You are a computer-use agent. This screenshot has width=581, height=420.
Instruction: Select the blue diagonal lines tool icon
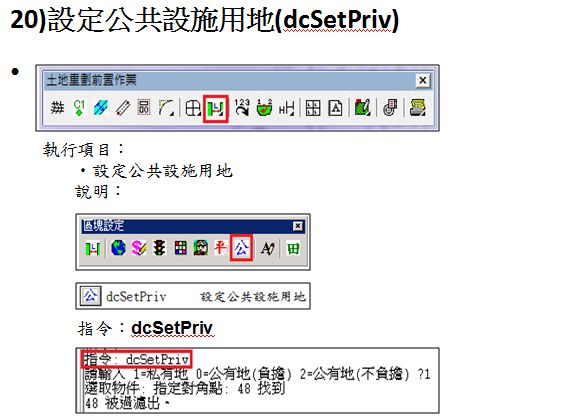(x=100, y=108)
